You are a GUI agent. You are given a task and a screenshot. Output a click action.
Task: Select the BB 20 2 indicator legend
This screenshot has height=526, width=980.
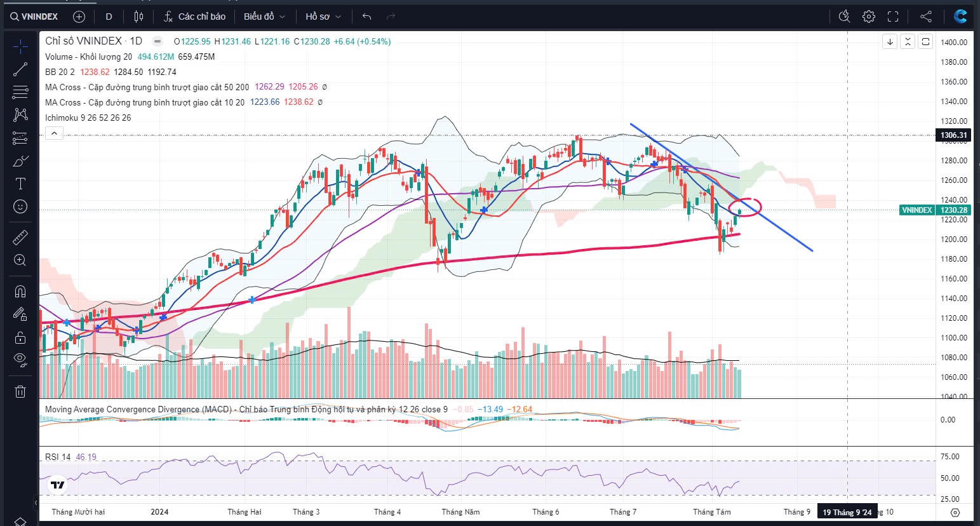pos(60,72)
